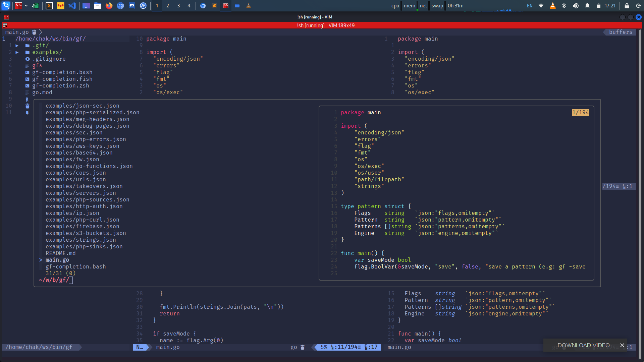Click the DOWNLOAD VIDEO button

(583, 345)
